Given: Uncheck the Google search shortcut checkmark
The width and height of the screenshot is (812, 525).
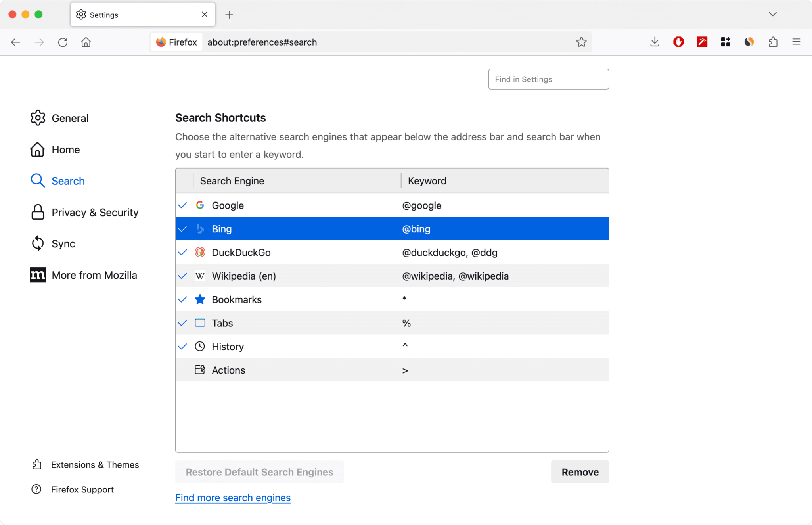Looking at the screenshot, I should click(x=182, y=205).
